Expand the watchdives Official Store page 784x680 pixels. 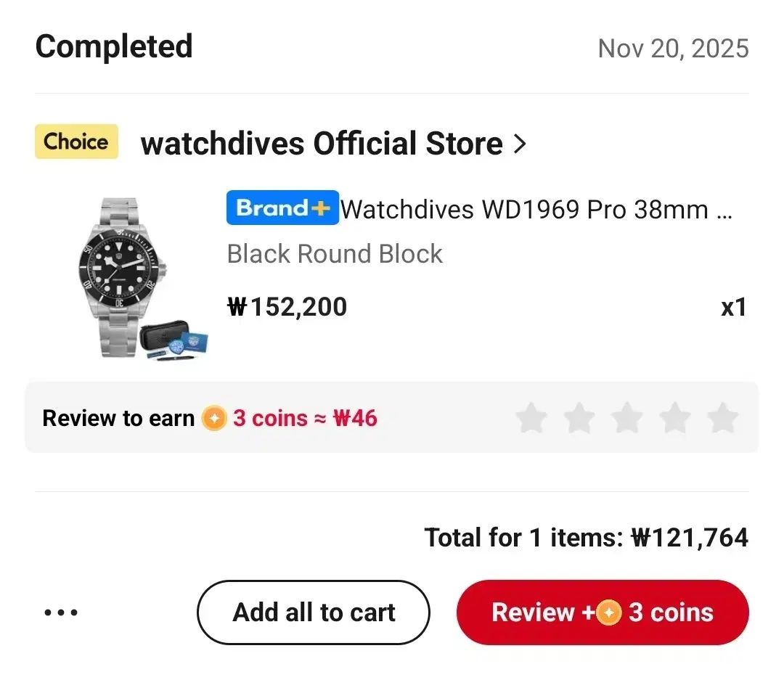point(322,144)
